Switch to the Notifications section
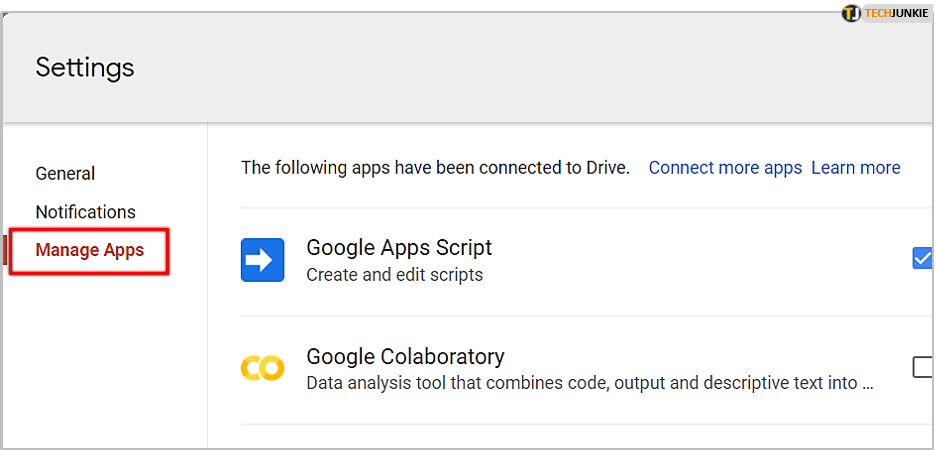 85,212
